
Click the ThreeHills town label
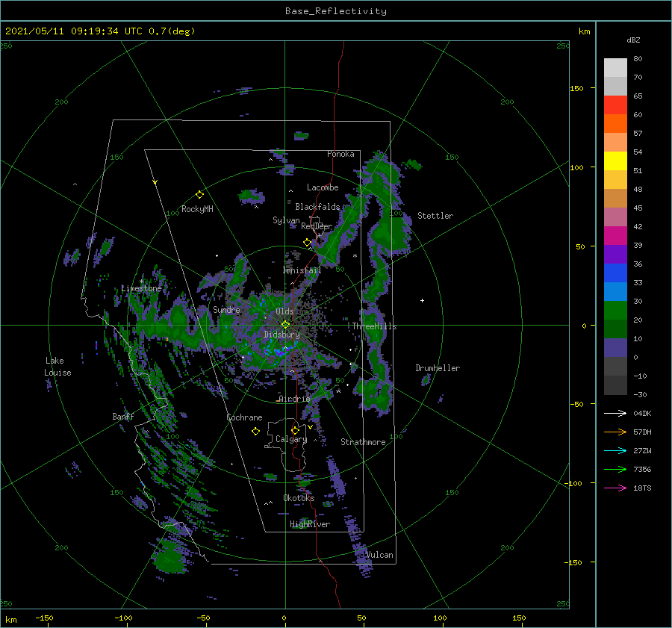click(375, 326)
